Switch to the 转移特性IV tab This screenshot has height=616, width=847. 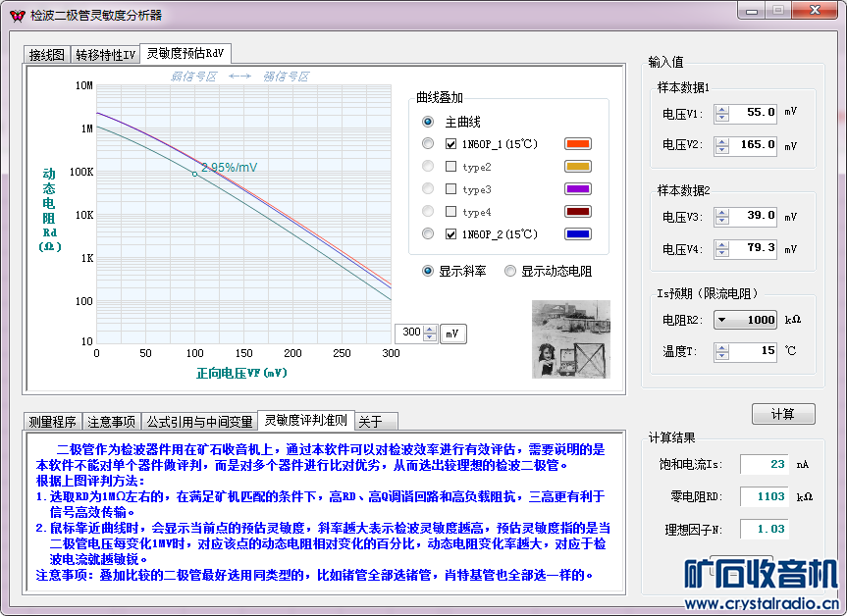pyautogui.click(x=105, y=55)
